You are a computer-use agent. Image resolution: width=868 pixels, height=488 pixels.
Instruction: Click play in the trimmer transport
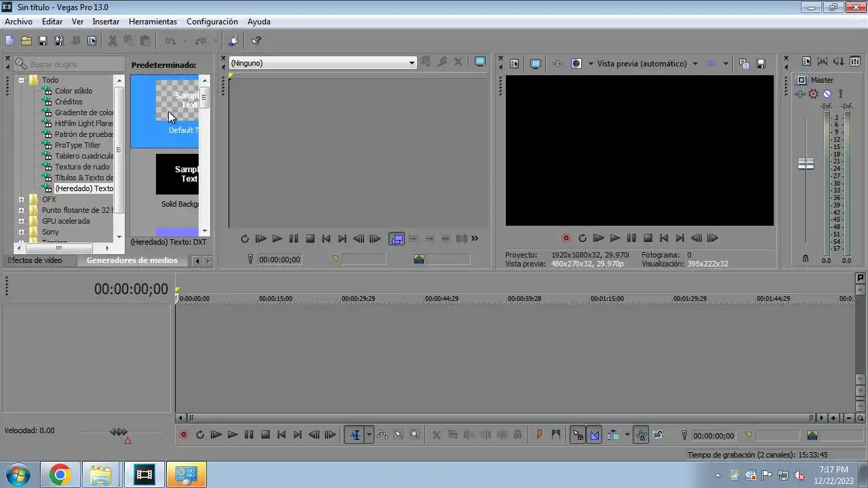coord(277,239)
